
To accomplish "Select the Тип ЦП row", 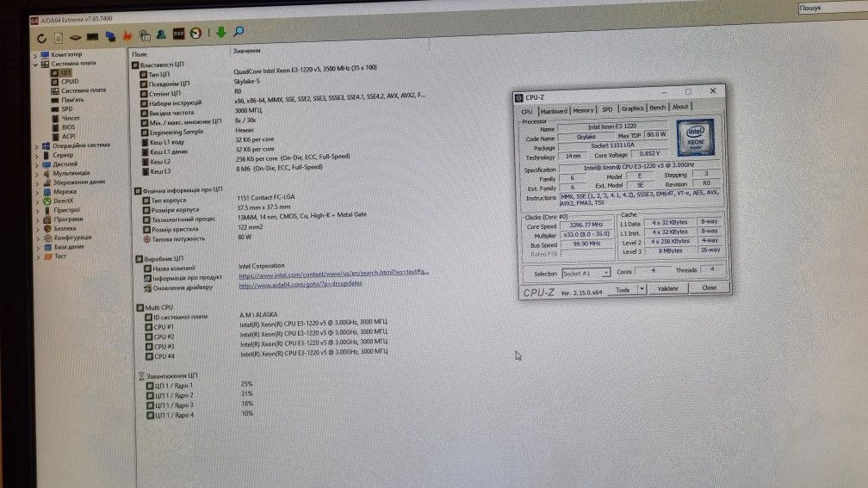I will pyautogui.click(x=258, y=73).
